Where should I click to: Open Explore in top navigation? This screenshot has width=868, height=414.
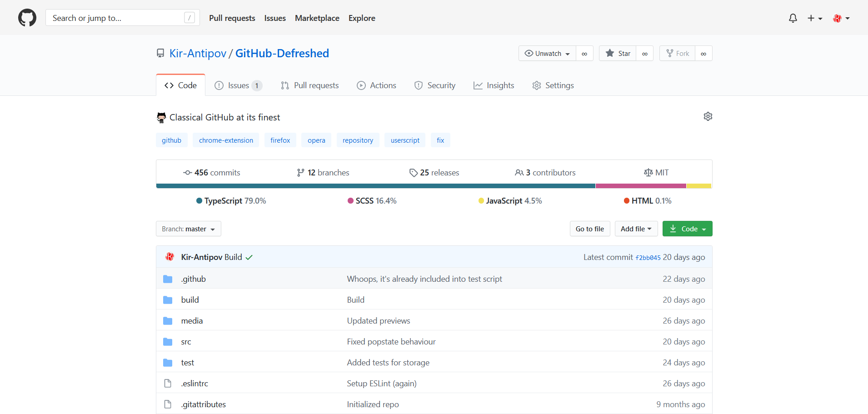coord(362,18)
